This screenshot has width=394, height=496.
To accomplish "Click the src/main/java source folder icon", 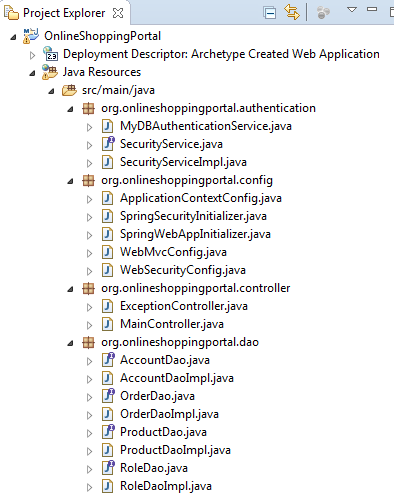I will click(69, 90).
